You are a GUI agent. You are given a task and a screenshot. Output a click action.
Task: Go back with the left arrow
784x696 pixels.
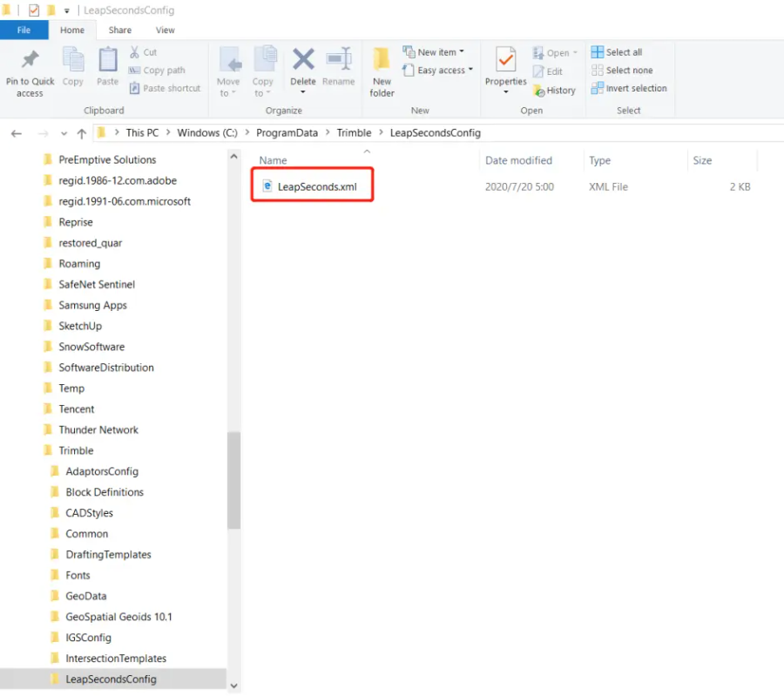(x=17, y=133)
